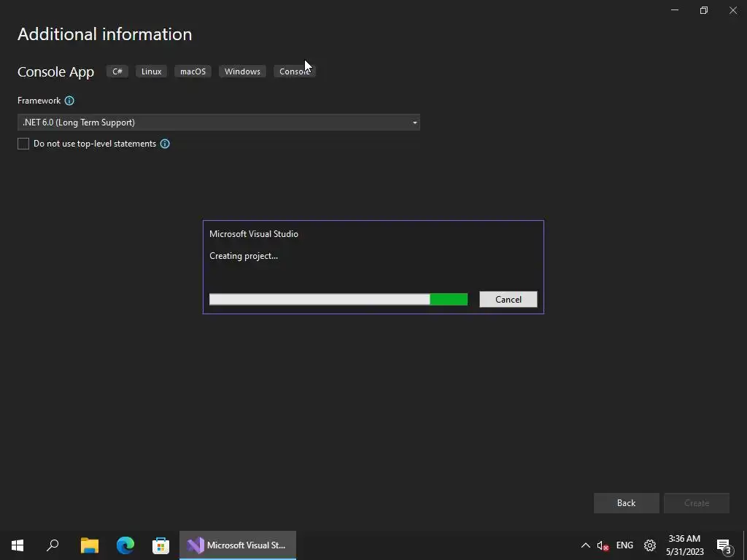
Task: Open the Framework dropdown
Action: 219,122
